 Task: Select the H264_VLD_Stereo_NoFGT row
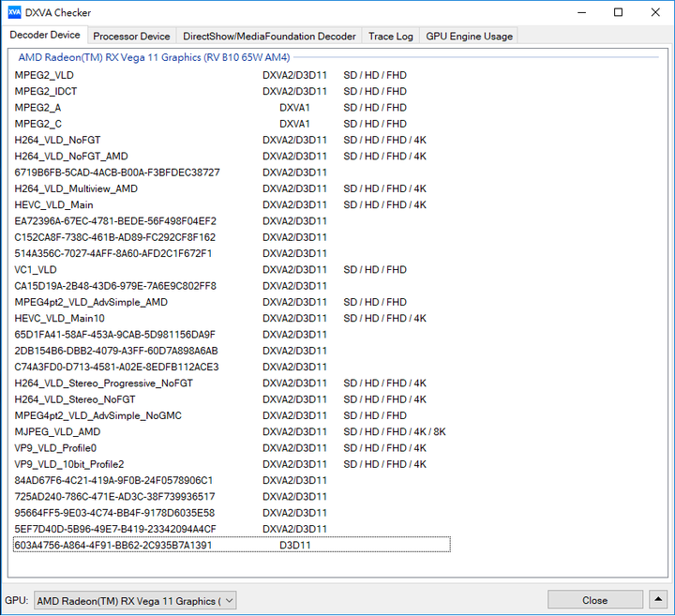pos(232,399)
